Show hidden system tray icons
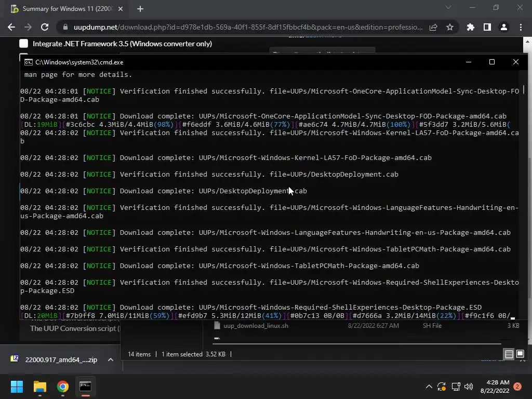The height and width of the screenshot is (399, 532). (429, 387)
